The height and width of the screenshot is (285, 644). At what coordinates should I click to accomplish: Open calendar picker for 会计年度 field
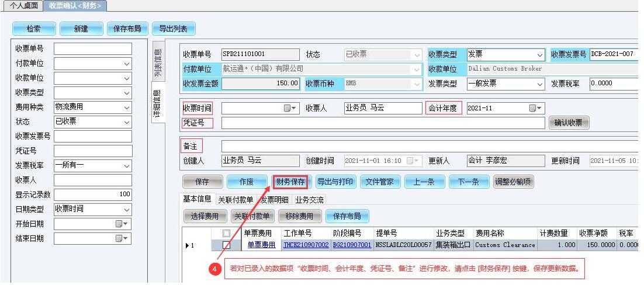point(535,108)
